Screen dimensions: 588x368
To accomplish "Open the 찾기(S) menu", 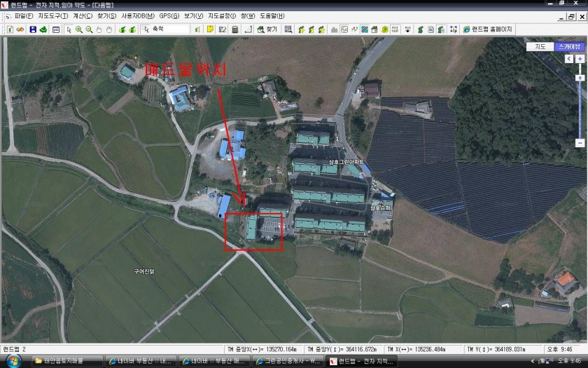I will tap(107, 15).
